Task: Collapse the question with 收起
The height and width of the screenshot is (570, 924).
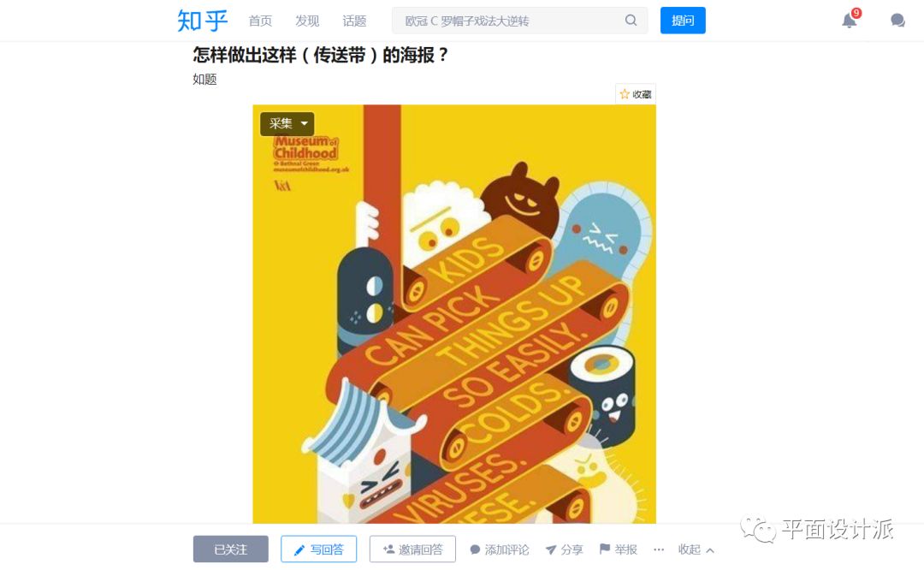Action: pos(696,549)
